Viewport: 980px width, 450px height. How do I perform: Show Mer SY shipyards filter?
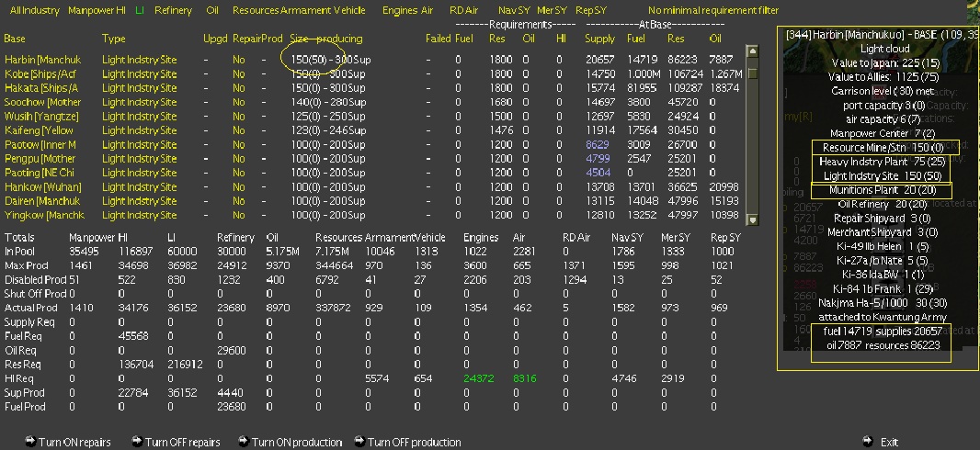tap(552, 11)
